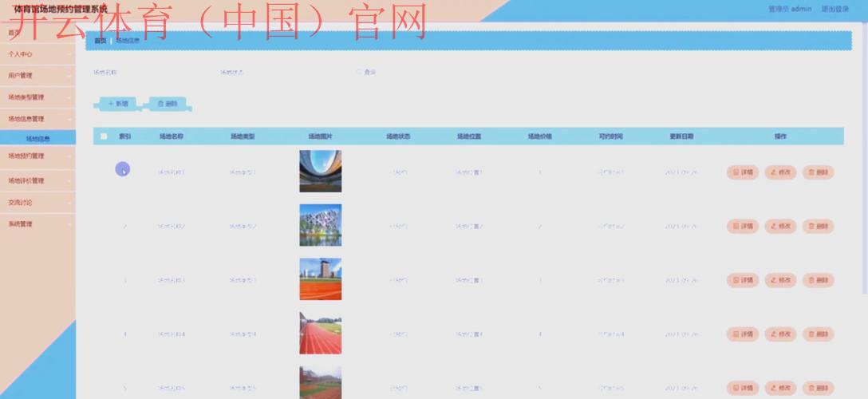This screenshot has height=399, width=868.
Task: Click 删除 for row 场地名称2
Action: click(819, 226)
